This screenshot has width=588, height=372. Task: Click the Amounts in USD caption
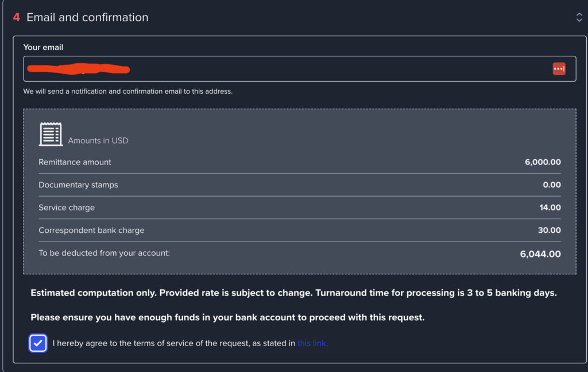click(x=98, y=141)
